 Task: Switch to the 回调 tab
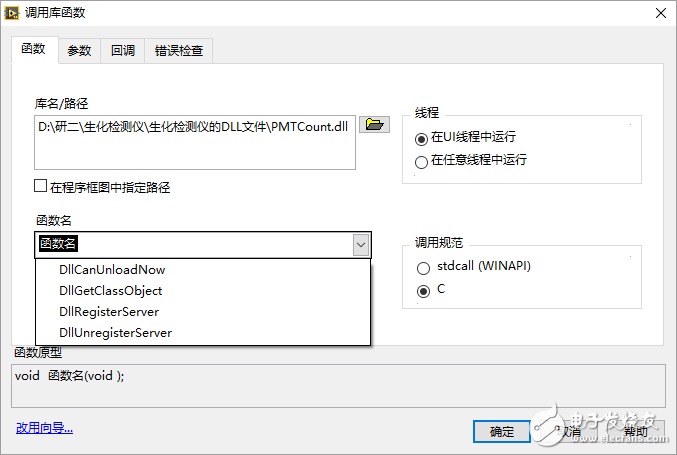coord(121,51)
